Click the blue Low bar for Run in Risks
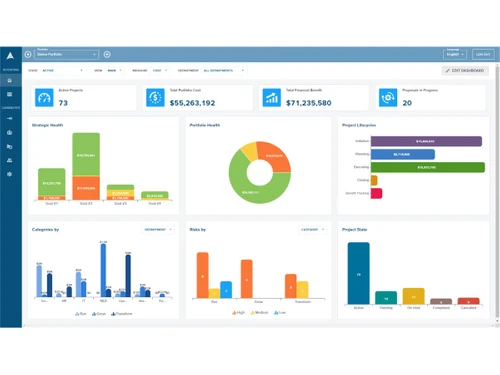Viewport: 500px width, 375px height. (226, 290)
